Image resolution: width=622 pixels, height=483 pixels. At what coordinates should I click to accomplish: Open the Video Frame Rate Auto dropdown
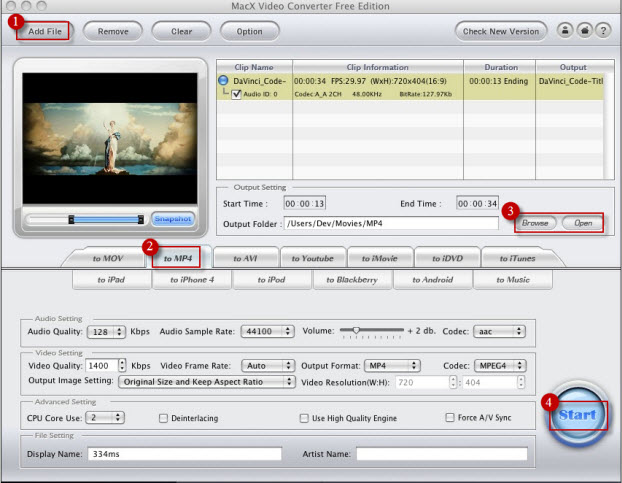coord(268,365)
